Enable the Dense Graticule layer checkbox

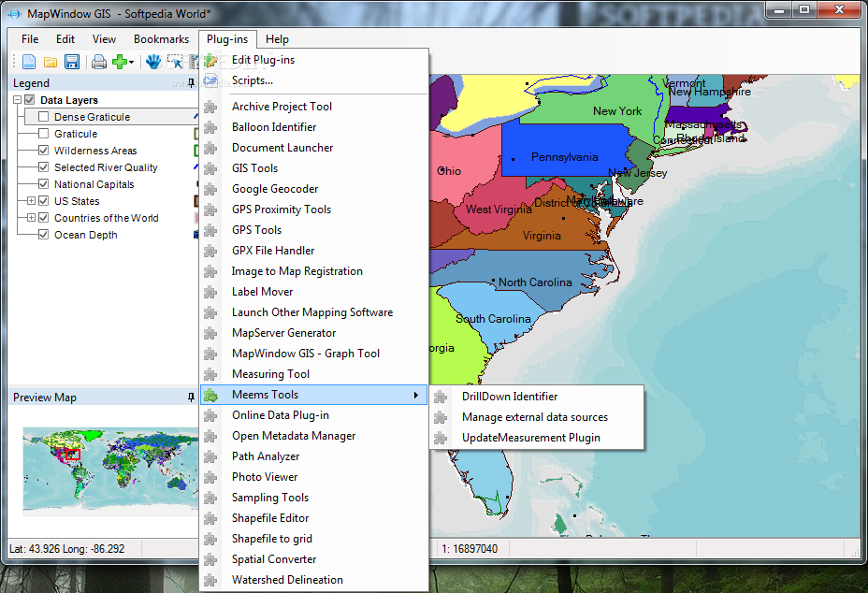pyautogui.click(x=44, y=117)
